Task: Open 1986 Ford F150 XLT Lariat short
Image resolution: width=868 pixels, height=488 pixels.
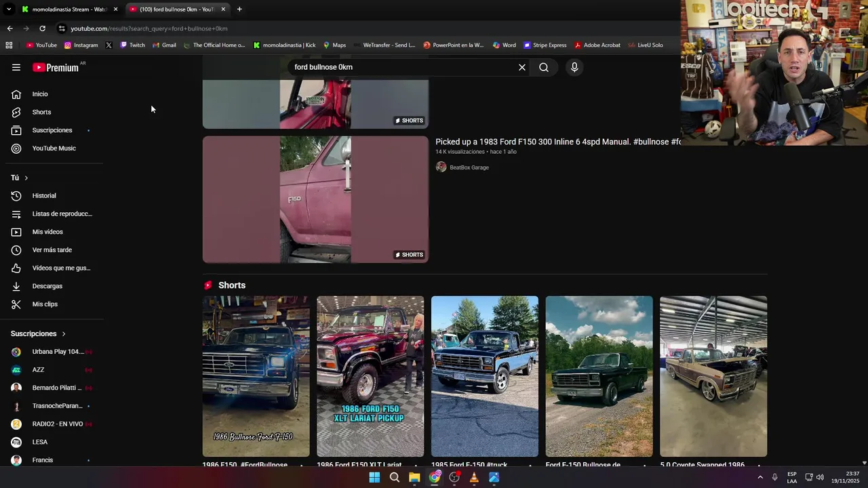Action: (x=370, y=376)
